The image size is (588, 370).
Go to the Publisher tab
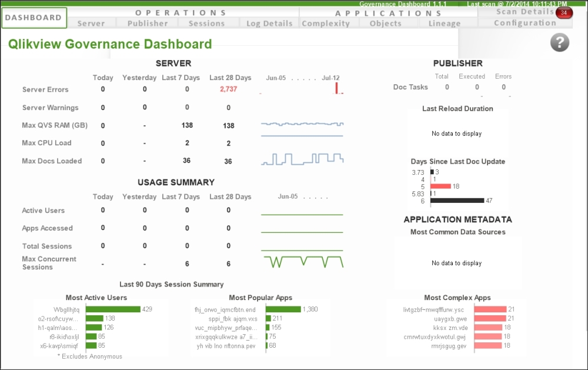(148, 24)
